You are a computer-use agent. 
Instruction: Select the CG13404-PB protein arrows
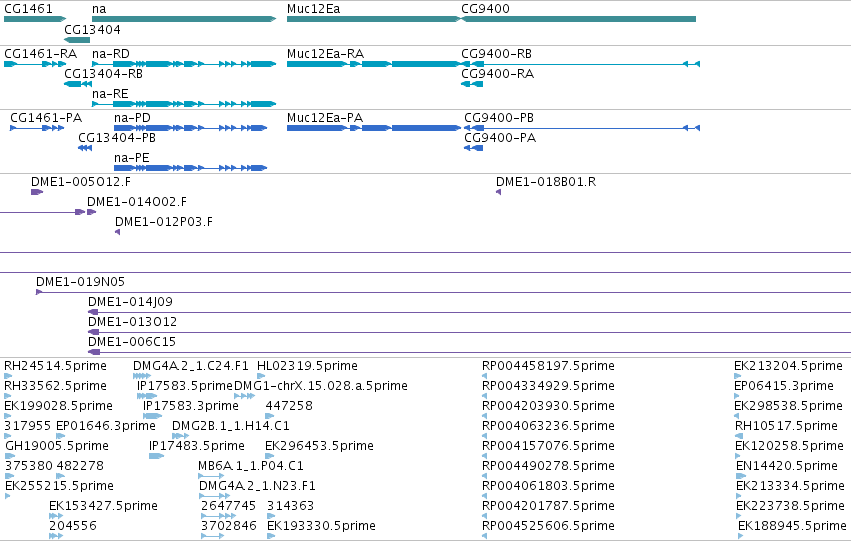pos(85,148)
